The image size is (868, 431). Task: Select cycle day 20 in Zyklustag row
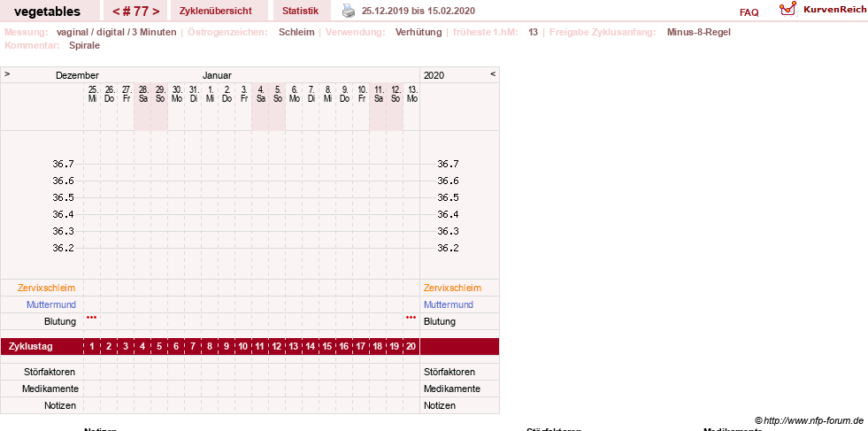click(411, 347)
